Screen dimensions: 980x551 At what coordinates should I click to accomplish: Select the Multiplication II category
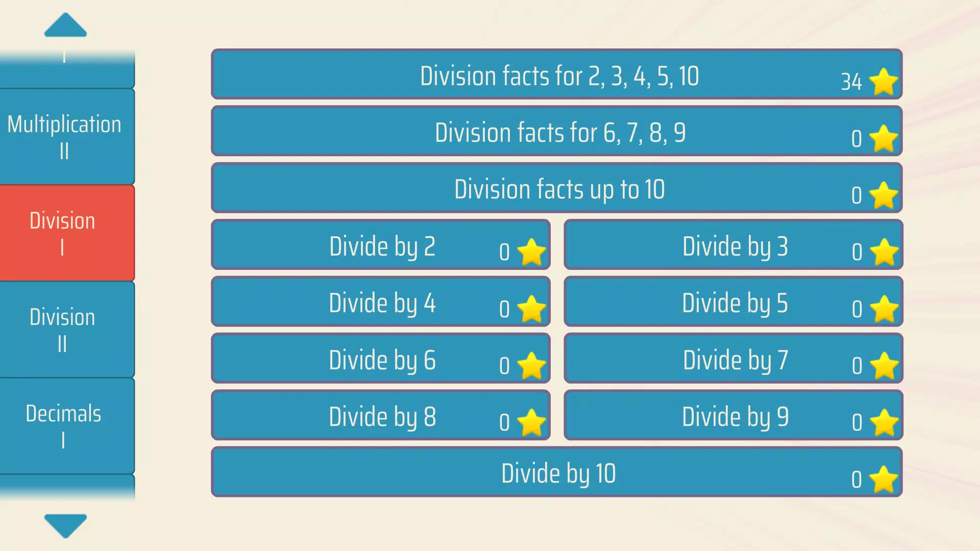pos(63,135)
